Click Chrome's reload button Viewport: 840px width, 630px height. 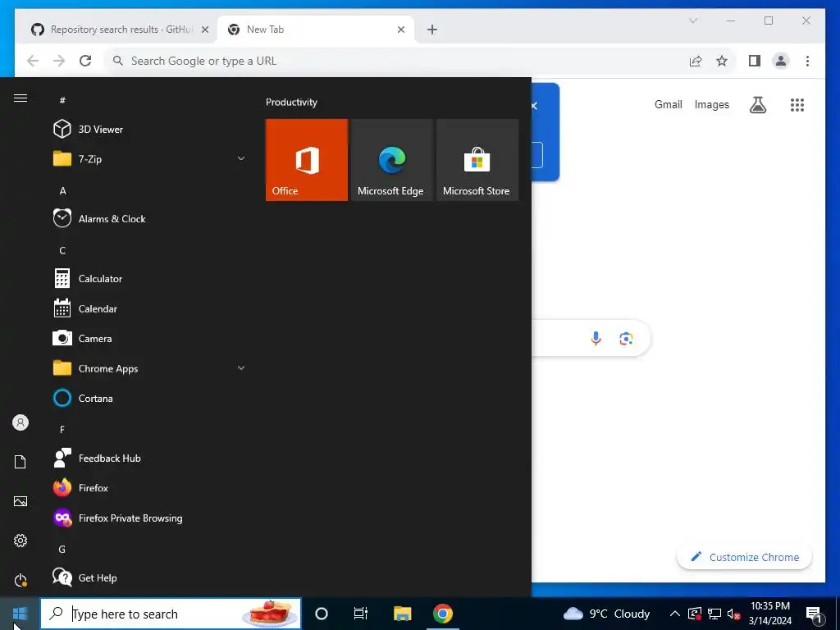coord(85,61)
